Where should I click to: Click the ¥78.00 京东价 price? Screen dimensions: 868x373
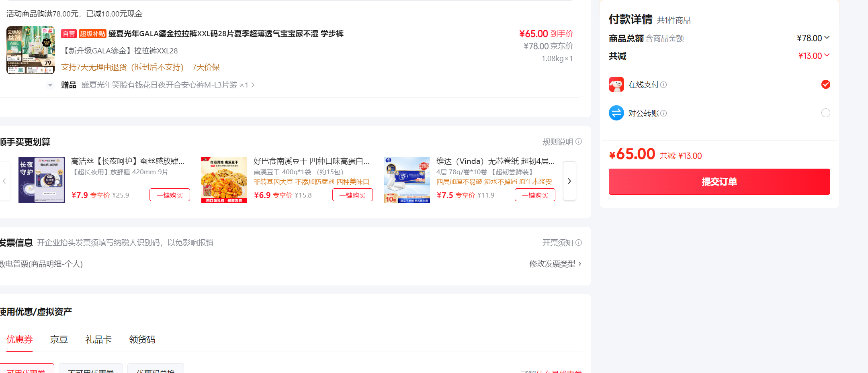pyautogui.click(x=548, y=46)
